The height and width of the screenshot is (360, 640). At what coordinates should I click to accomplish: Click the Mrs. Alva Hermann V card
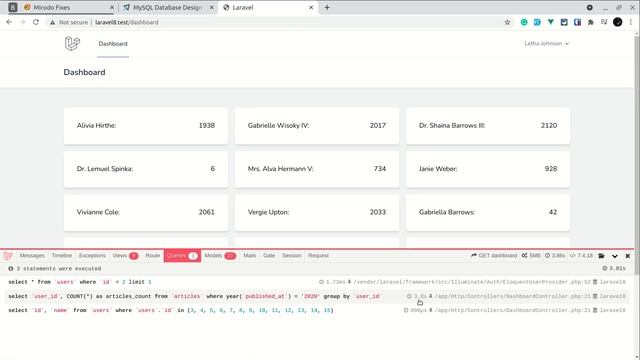tap(317, 169)
